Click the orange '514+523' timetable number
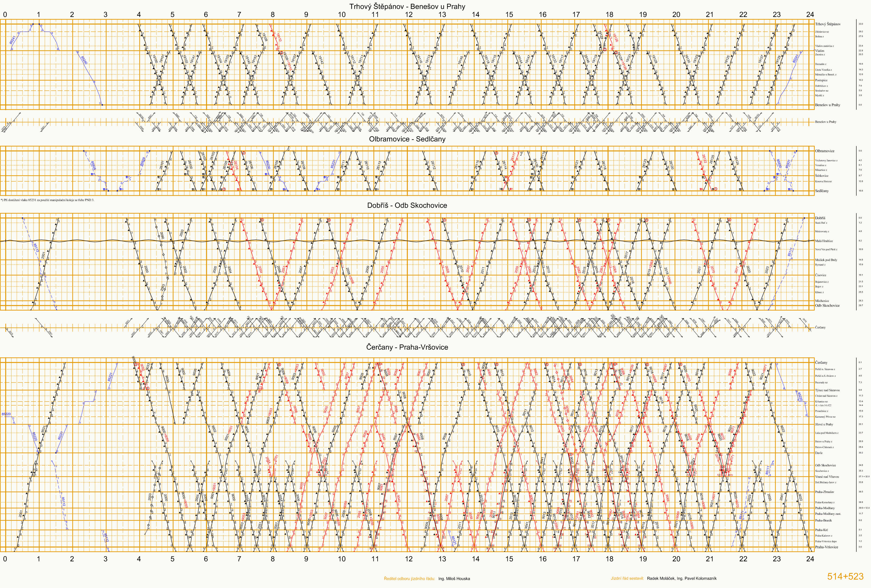The image size is (871, 588). click(x=845, y=576)
